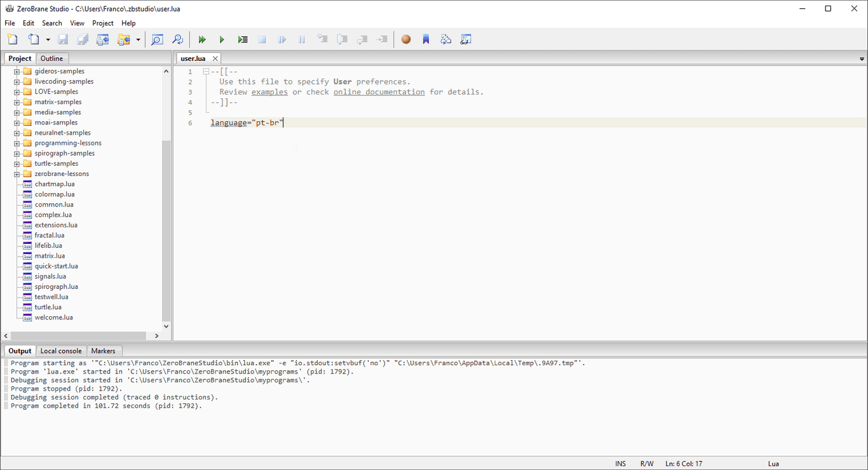Toggle a bookmark with the blue flag icon

click(426, 39)
